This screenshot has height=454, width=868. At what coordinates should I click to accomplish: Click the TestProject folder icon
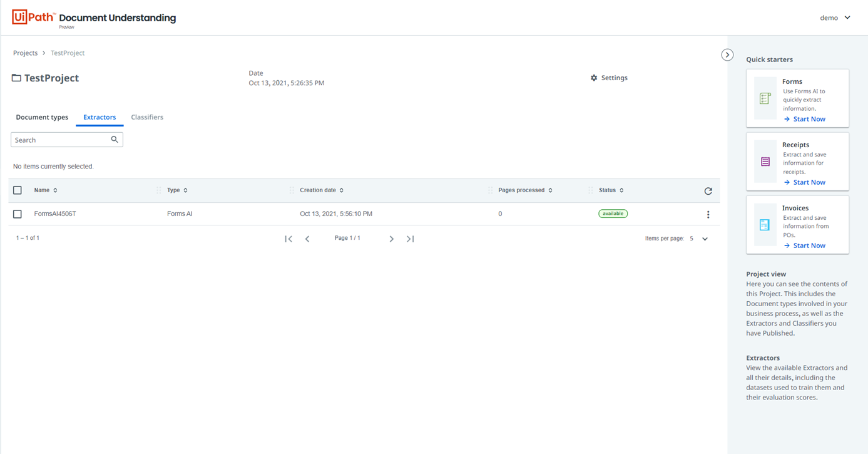click(16, 78)
